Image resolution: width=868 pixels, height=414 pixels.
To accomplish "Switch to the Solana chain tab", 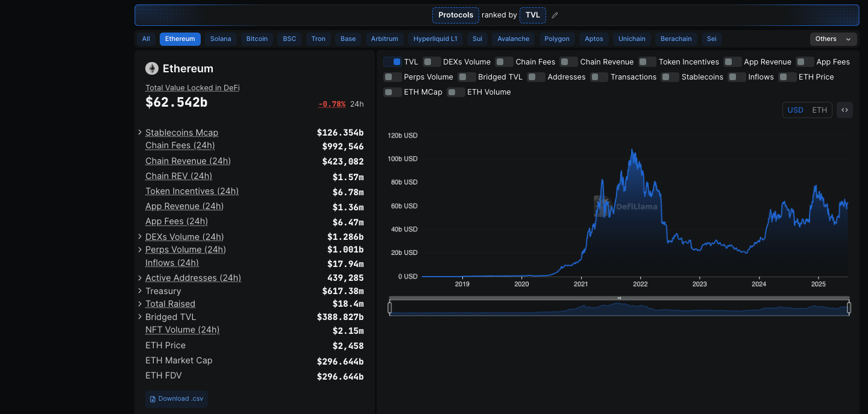I will point(221,39).
